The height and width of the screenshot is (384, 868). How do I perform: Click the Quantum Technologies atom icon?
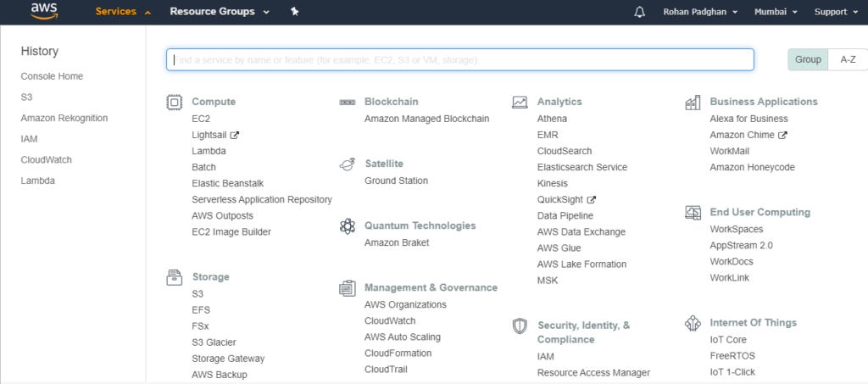click(x=347, y=225)
